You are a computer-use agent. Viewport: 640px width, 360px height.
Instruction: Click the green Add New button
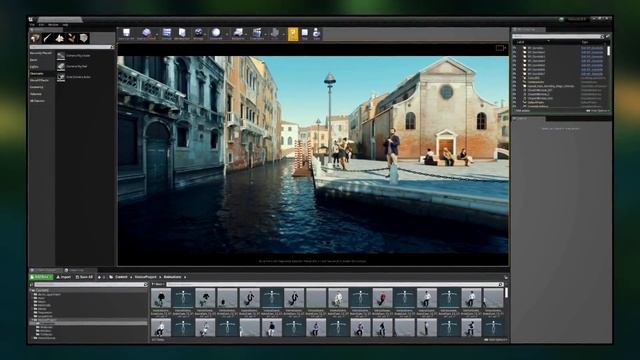pos(41,277)
